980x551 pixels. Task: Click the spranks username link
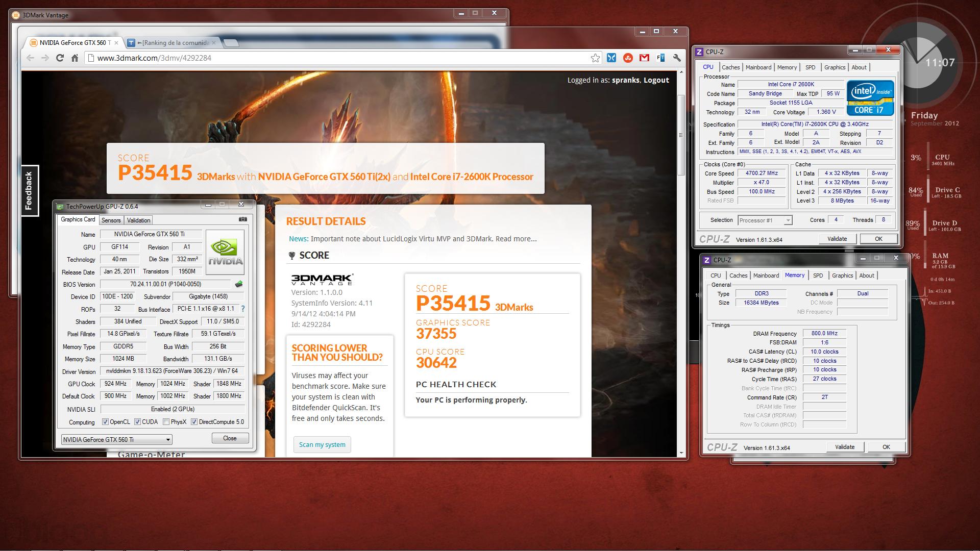pyautogui.click(x=626, y=80)
